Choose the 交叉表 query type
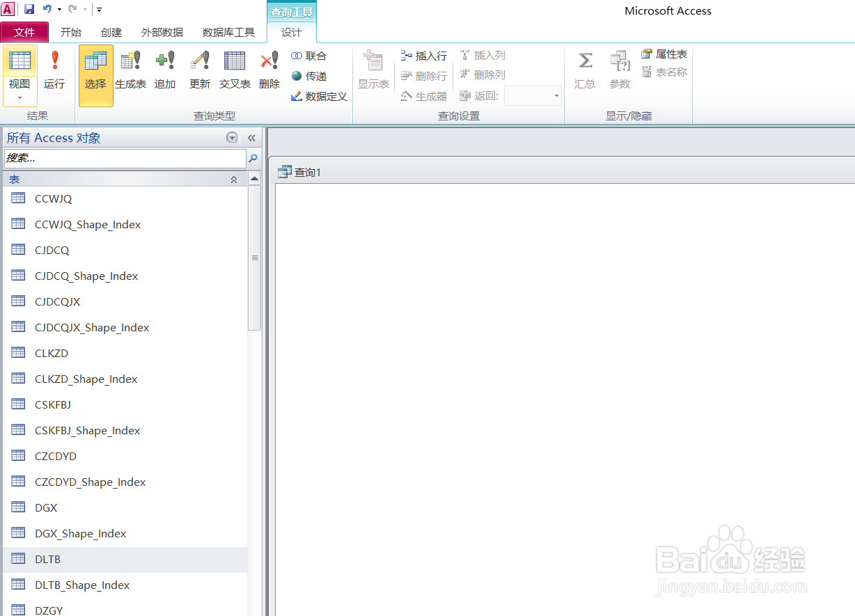The width and height of the screenshot is (855, 616). [x=234, y=70]
